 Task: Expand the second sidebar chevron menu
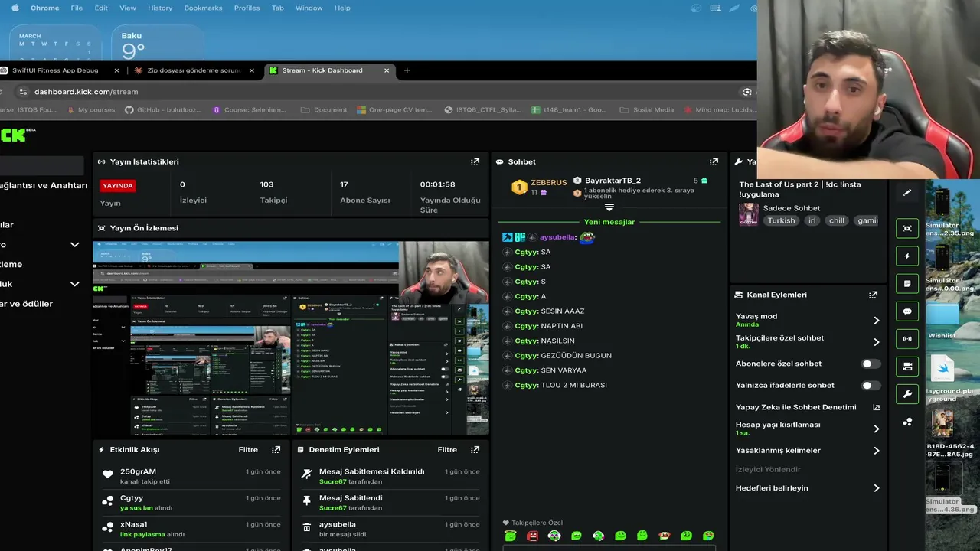click(x=74, y=284)
